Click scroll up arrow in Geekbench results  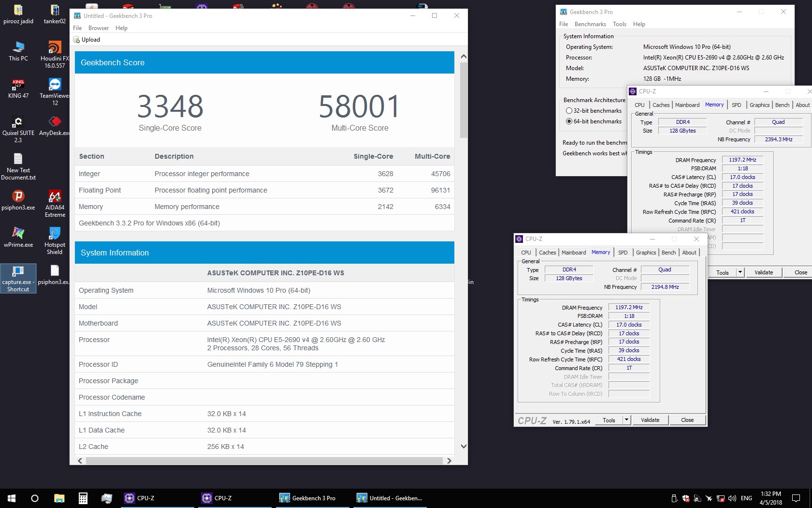(464, 56)
